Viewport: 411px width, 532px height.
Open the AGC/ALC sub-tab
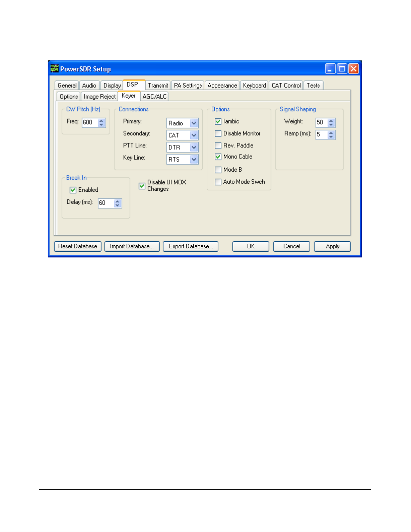point(155,97)
